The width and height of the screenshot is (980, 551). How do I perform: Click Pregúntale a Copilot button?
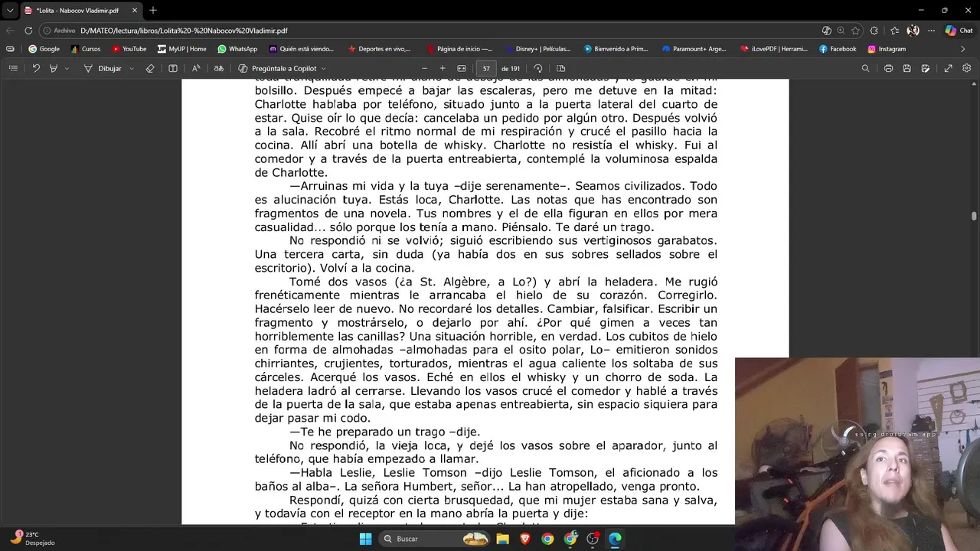click(x=277, y=68)
